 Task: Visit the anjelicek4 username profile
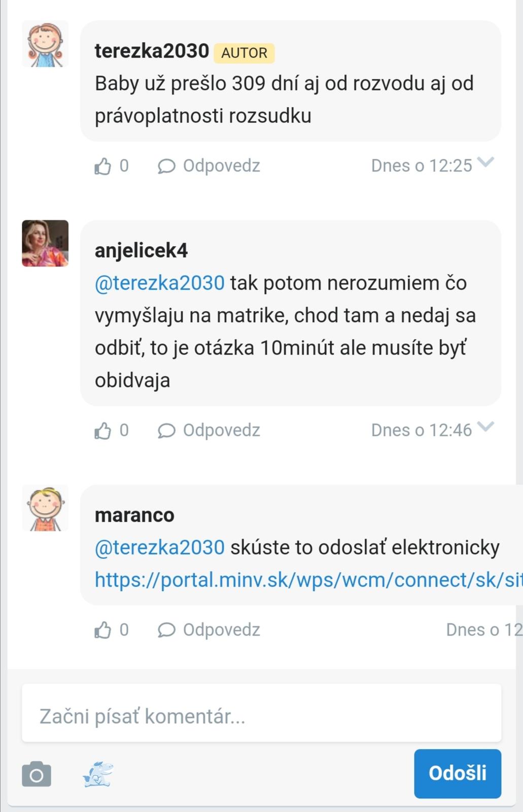click(x=141, y=250)
